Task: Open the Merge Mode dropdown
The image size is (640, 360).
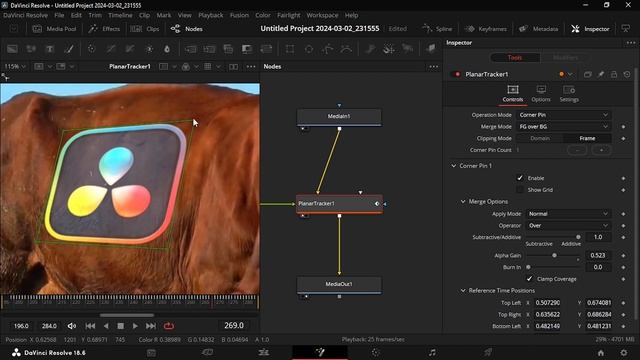Action: click(x=563, y=127)
